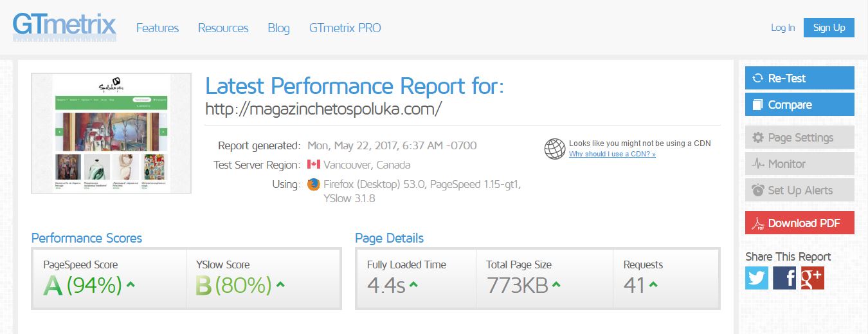Open the Resources menu item
868x334 pixels.
point(223,28)
